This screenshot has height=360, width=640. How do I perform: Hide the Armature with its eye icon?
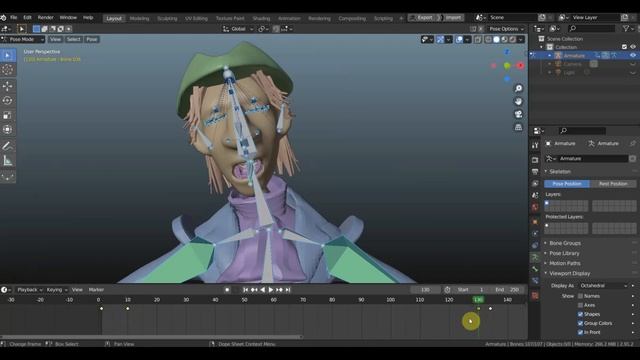pos(633,56)
